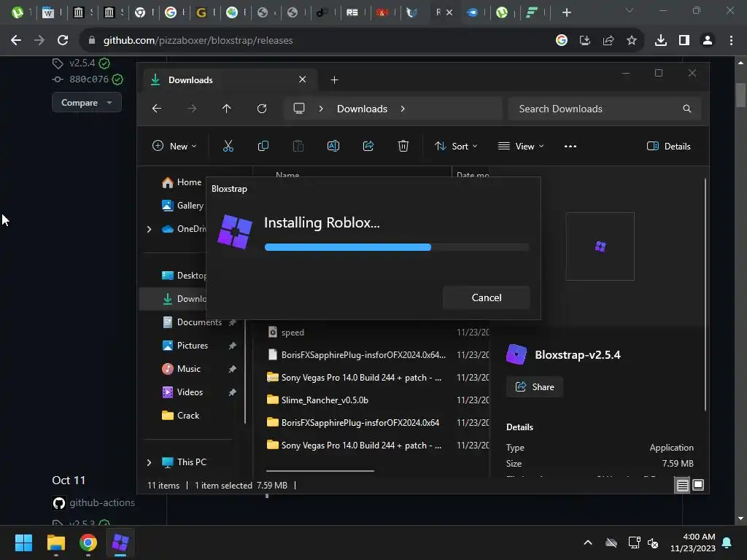
Task: Open the clock showing 4:00 AM
Action: [693, 542]
